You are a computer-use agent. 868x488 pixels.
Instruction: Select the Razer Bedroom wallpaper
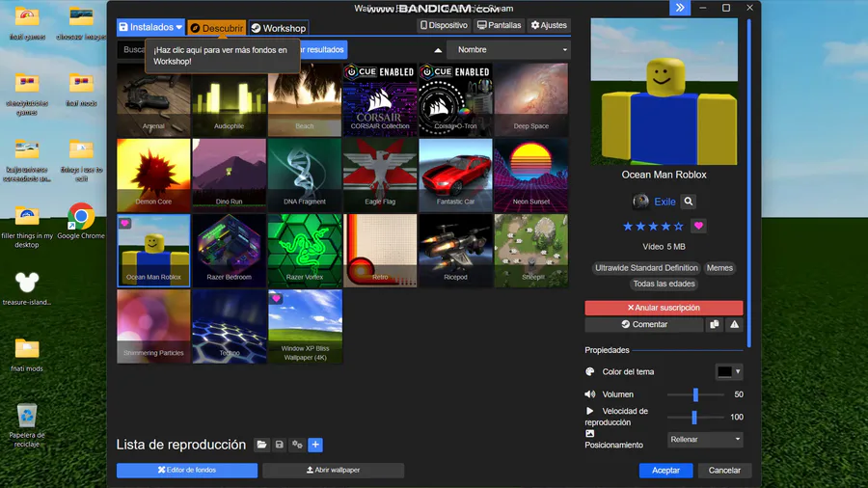[x=230, y=251]
